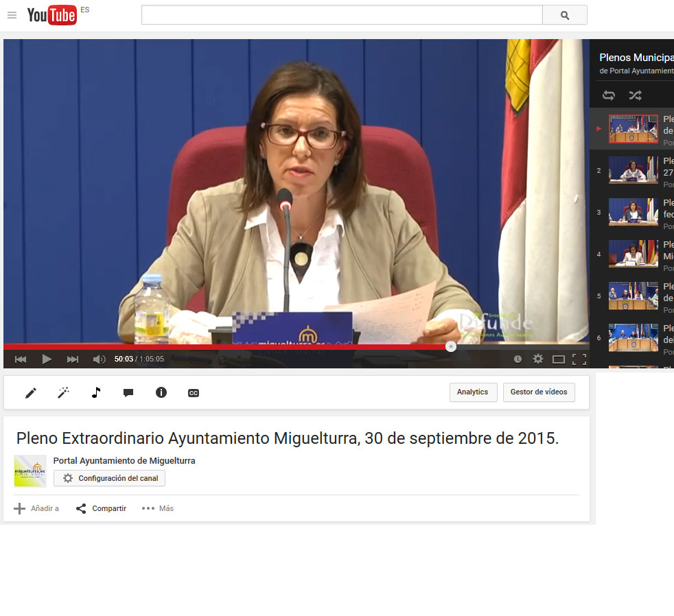Open the pencil edit video info tool

pos(31,392)
